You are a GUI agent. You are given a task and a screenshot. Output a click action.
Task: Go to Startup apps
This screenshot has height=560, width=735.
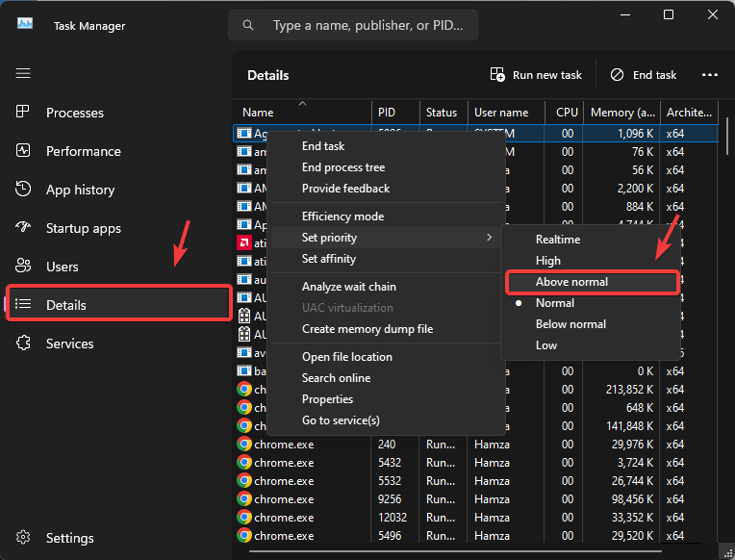[83, 228]
